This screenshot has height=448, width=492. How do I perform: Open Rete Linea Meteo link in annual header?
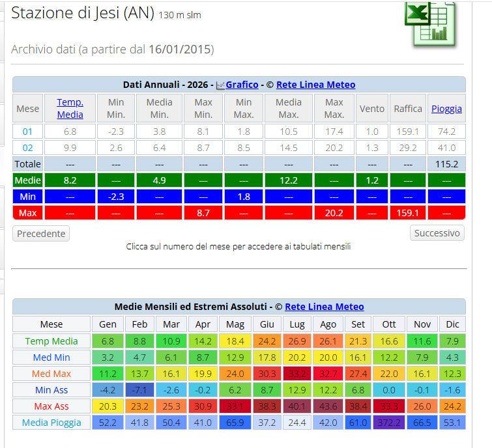click(x=315, y=85)
